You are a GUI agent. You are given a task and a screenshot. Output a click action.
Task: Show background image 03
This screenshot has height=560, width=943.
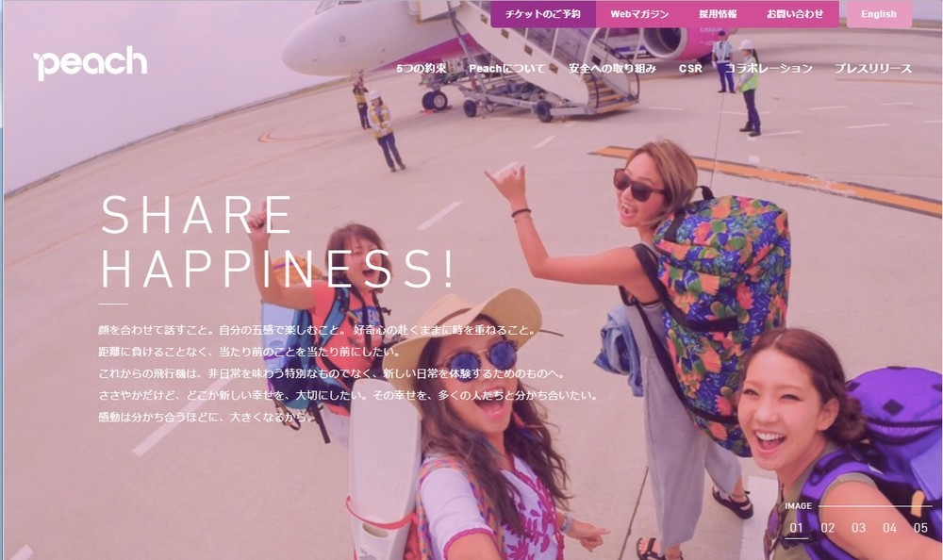[x=859, y=528]
